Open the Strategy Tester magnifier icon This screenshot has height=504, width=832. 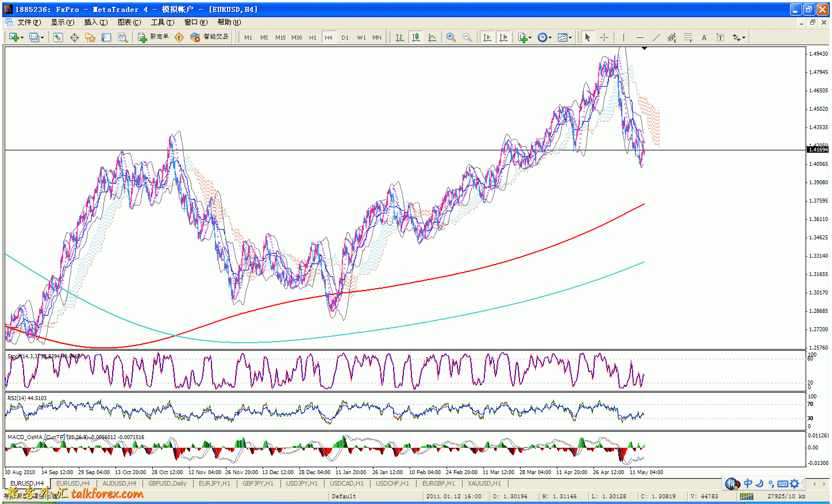click(122, 37)
